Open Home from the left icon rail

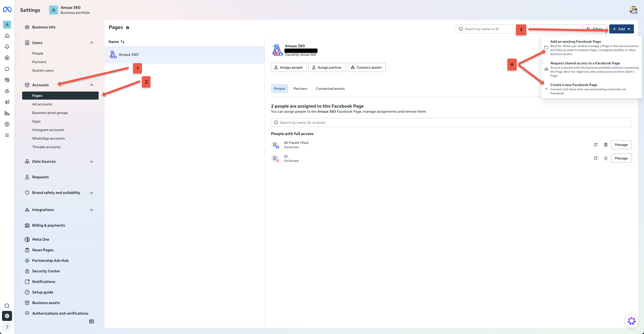7,36
